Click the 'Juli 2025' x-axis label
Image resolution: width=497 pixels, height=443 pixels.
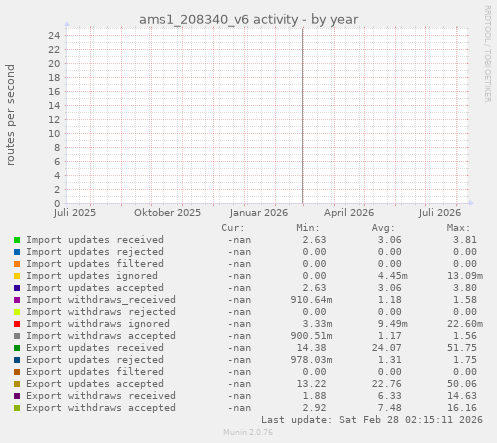pyautogui.click(x=75, y=213)
